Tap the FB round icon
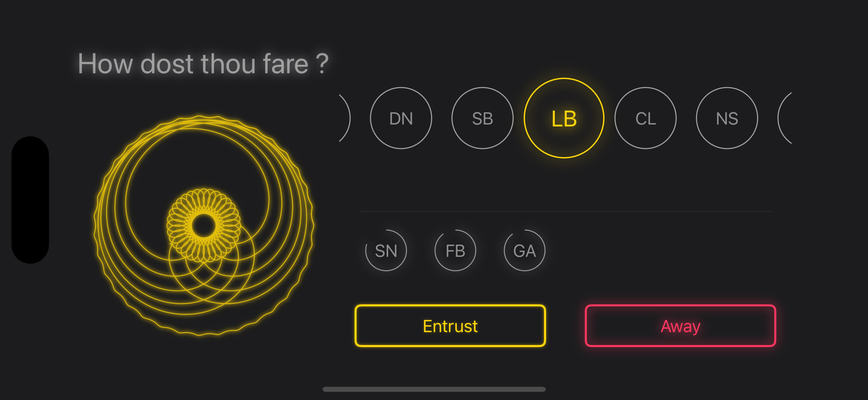The width and height of the screenshot is (868, 400). click(x=455, y=250)
